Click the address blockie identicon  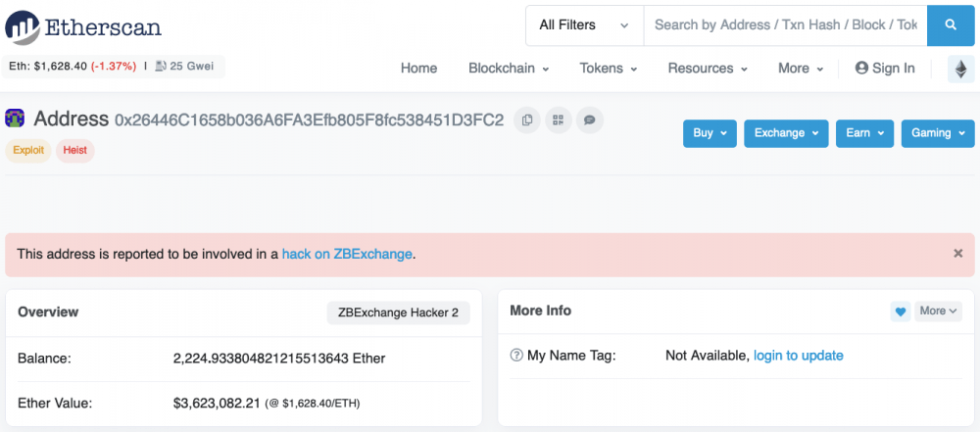[15, 119]
